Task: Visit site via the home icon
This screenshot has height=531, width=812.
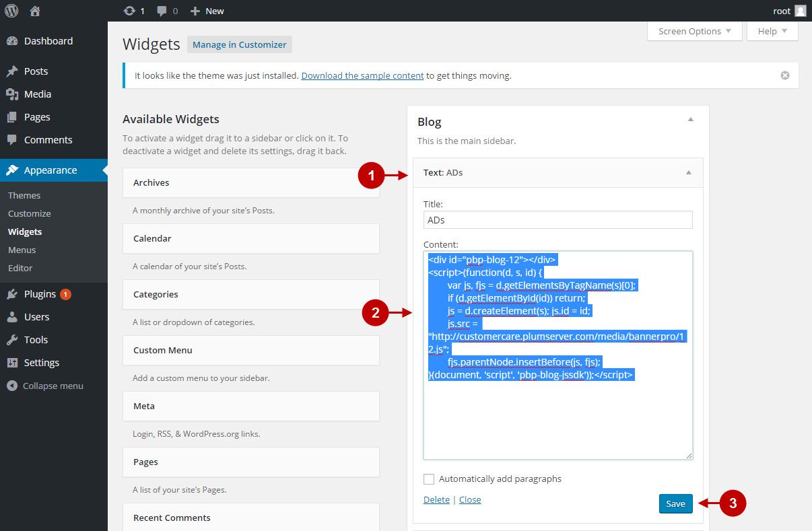Action: (x=36, y=11)
